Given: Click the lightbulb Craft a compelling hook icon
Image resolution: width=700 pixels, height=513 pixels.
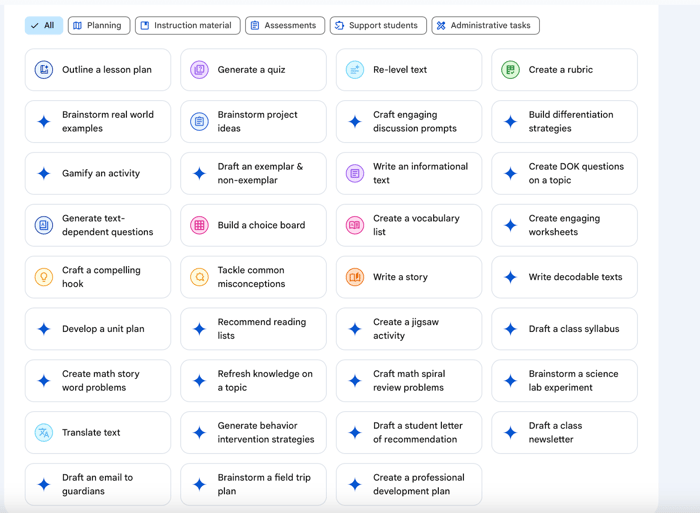Looking at the screenshot, I should point(44,277).
